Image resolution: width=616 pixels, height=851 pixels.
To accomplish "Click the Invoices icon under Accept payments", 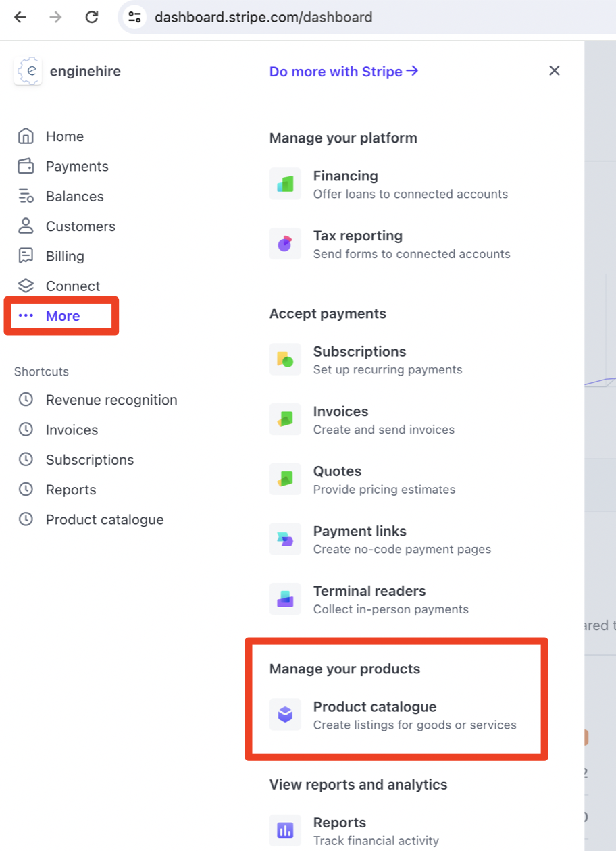I will (x=285, y=419).
